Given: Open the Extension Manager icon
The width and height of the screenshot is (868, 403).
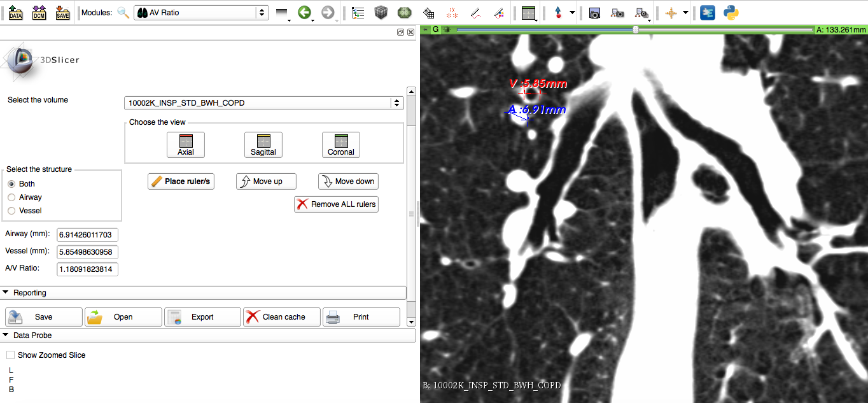Looking at the screenshot, I should pyautogui.click(x=707, y=13).
